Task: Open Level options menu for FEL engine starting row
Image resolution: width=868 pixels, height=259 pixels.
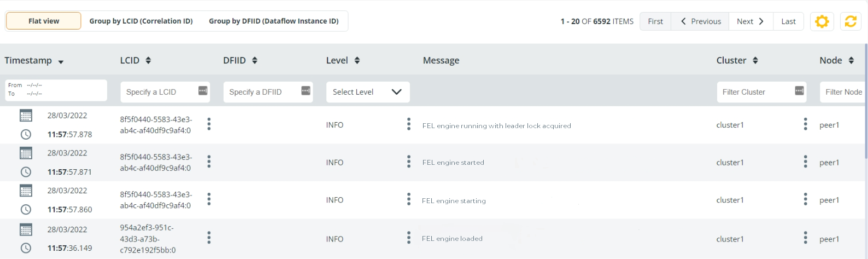Action: [x=408, y=199]
